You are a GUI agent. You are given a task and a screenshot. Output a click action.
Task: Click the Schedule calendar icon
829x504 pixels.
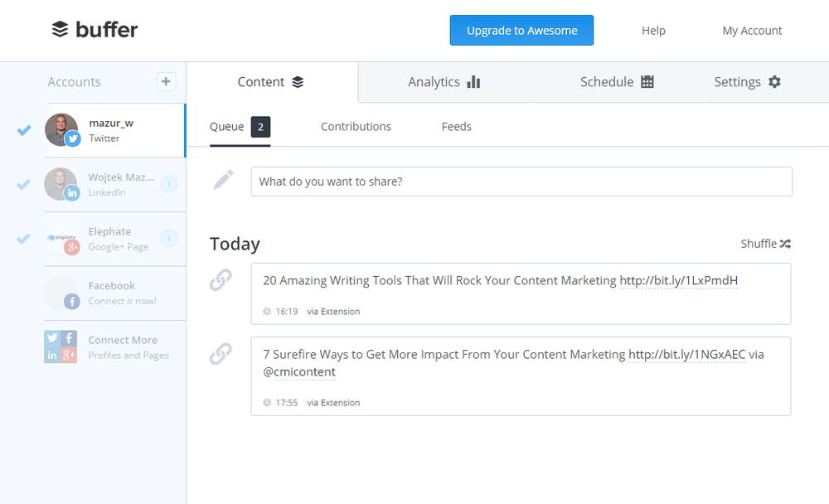647,81
